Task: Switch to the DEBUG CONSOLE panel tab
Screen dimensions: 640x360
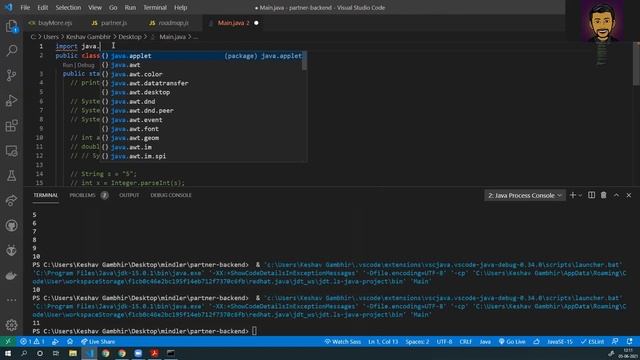Action: click(171, 195)
